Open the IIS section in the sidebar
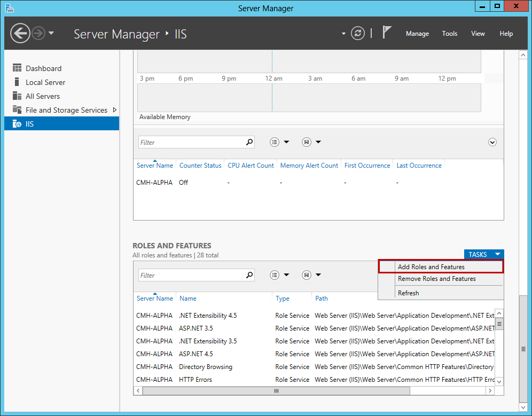 40,123
